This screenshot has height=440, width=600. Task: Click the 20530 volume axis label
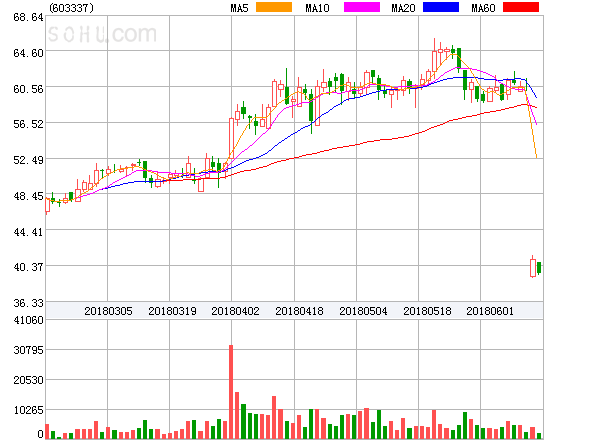tap(28, 380)
